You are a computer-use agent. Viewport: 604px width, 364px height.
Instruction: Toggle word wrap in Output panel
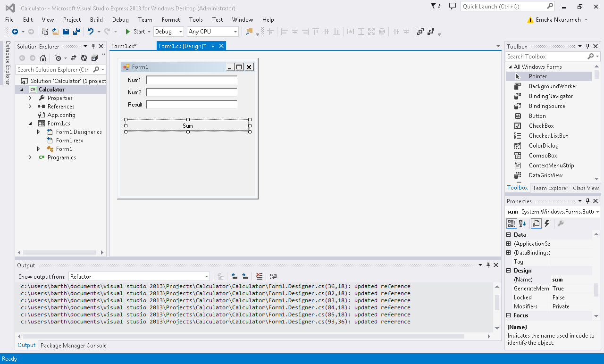tap(273, 276)
